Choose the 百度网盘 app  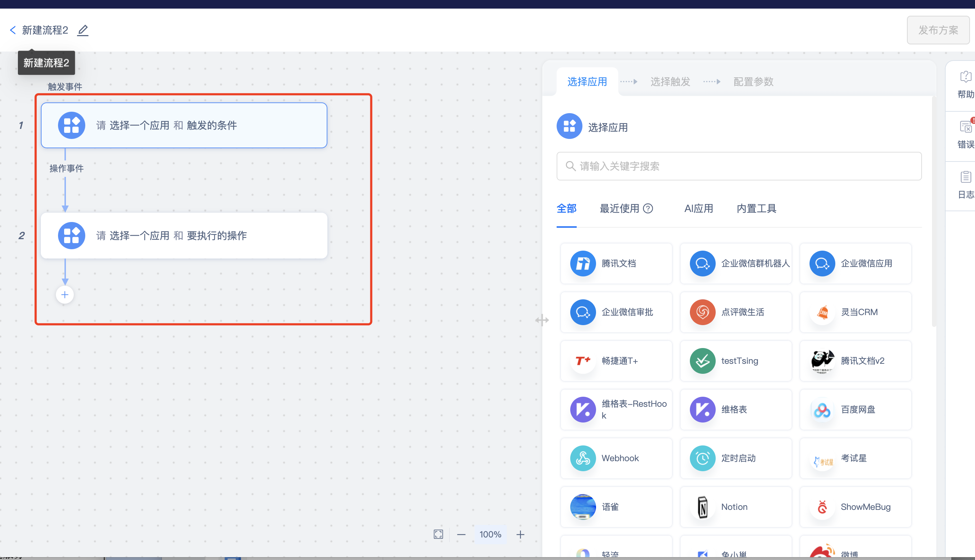coord(855,410)
